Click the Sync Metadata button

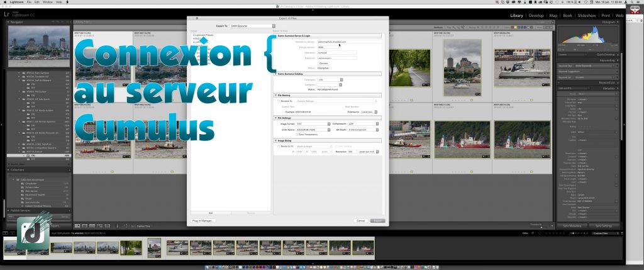coord(572,225)
